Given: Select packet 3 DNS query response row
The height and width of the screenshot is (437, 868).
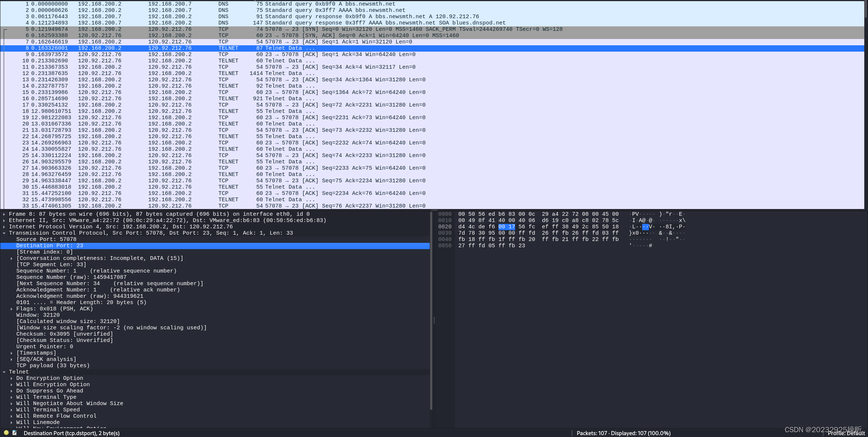Looking at the screenshot, I should point(432,17).
